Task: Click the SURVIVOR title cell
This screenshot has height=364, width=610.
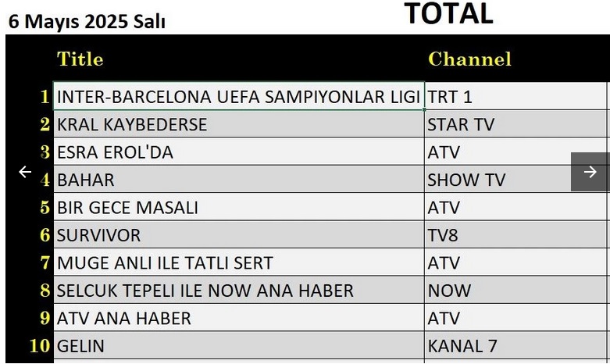Action: (238, 234)
